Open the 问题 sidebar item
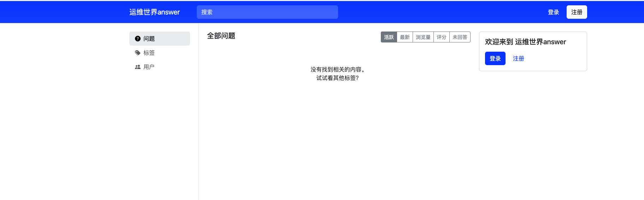 159,39
